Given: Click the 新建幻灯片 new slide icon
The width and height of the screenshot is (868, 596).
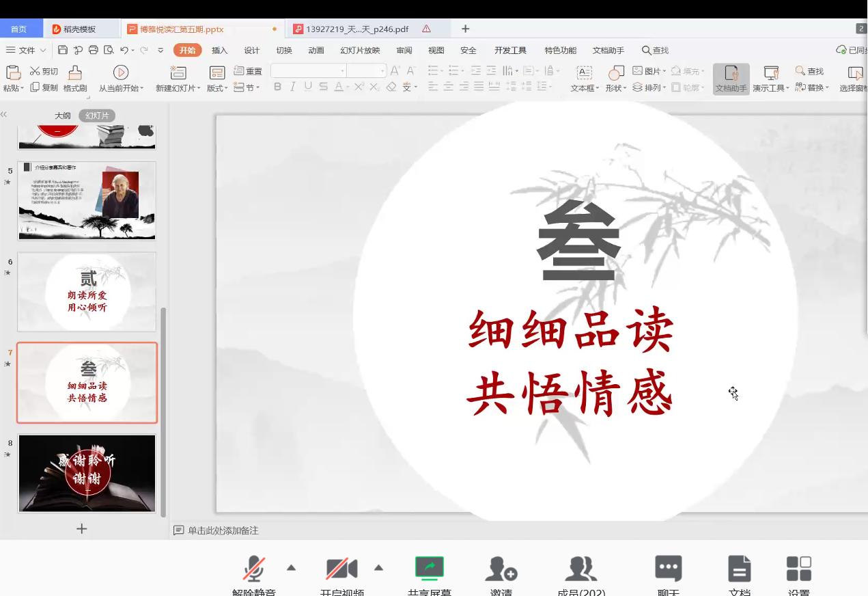Looking at the screenshot, I should (178, 73).
